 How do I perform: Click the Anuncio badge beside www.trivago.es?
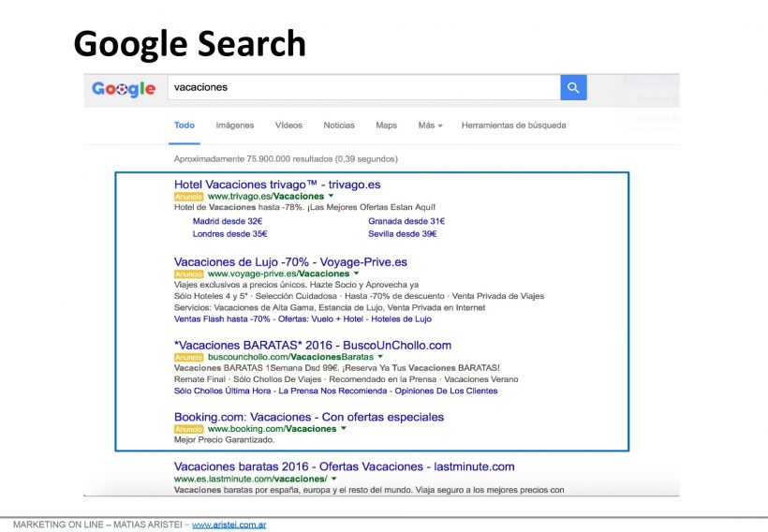pos(188,197)
